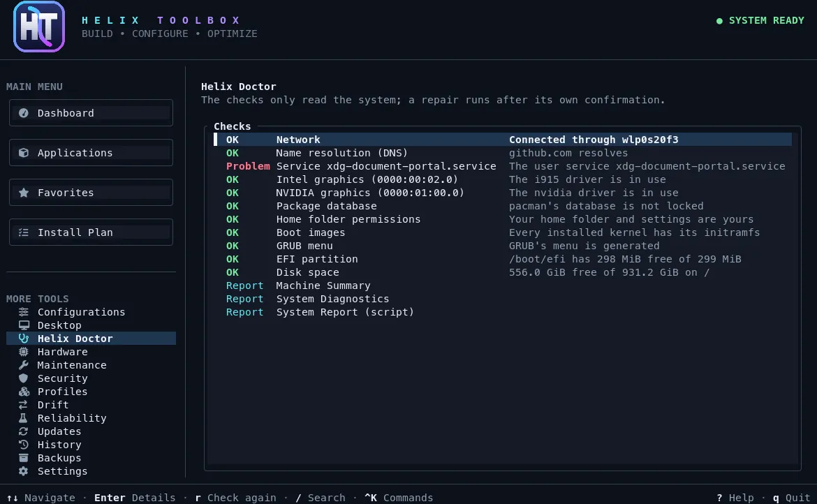Open the System Report (script) entry
The image size is (817, 504).
tap(503, 313)
